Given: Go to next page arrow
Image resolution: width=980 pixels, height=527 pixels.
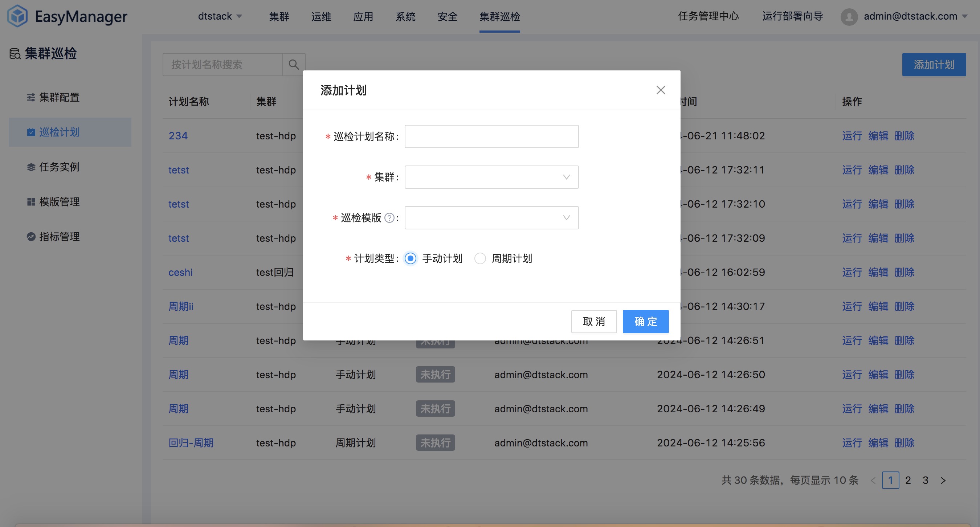Looking at the screenshot, I should click(943, 480).
